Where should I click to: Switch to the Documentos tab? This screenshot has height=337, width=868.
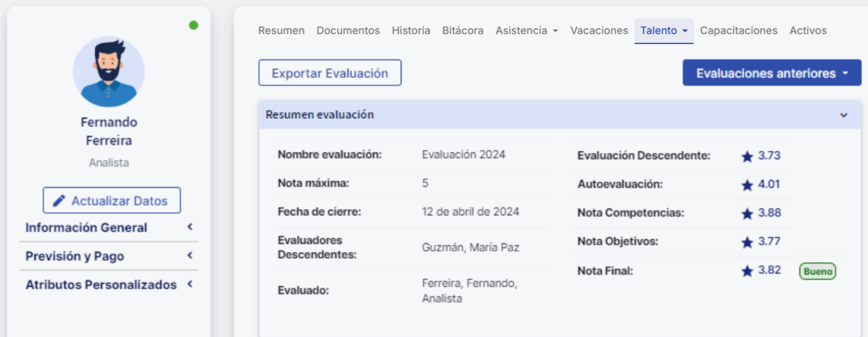[x=348, y=30]
